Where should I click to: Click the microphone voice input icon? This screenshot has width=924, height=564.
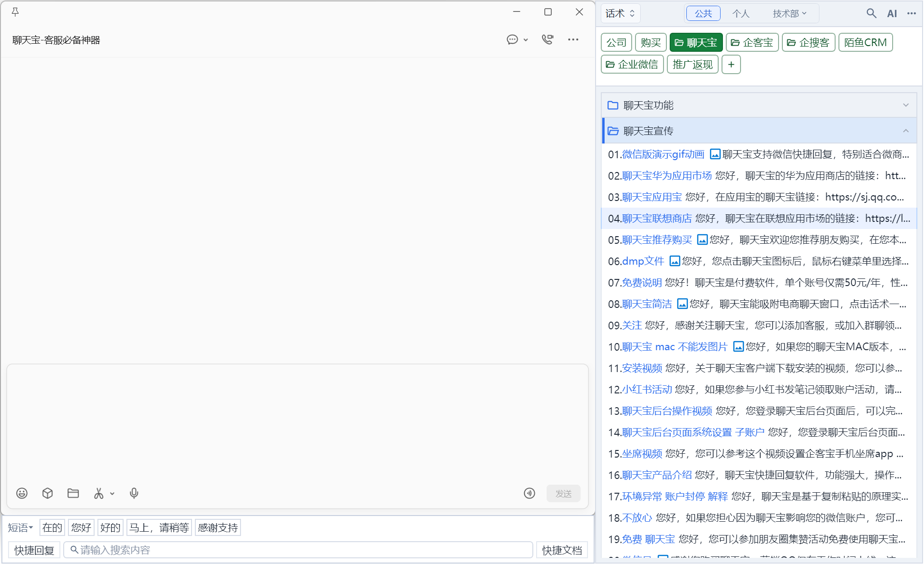(134, 493)
